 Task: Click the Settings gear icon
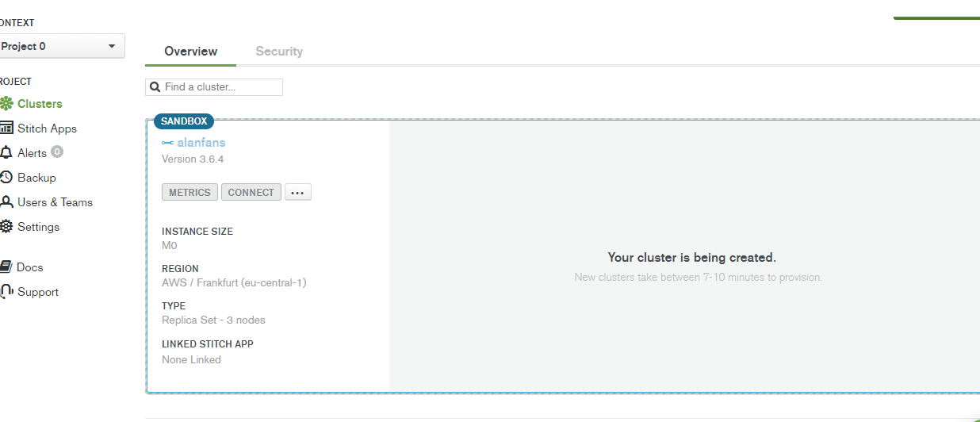pyautogui.click(x=6, y=227)
